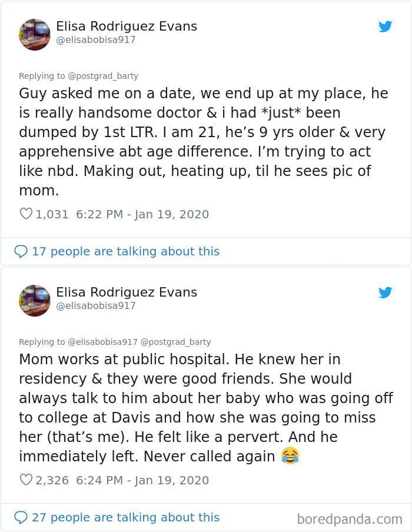Click the boredpanda.com watermark
Viewport: 412px width, 532px height.
click(351, 517)
